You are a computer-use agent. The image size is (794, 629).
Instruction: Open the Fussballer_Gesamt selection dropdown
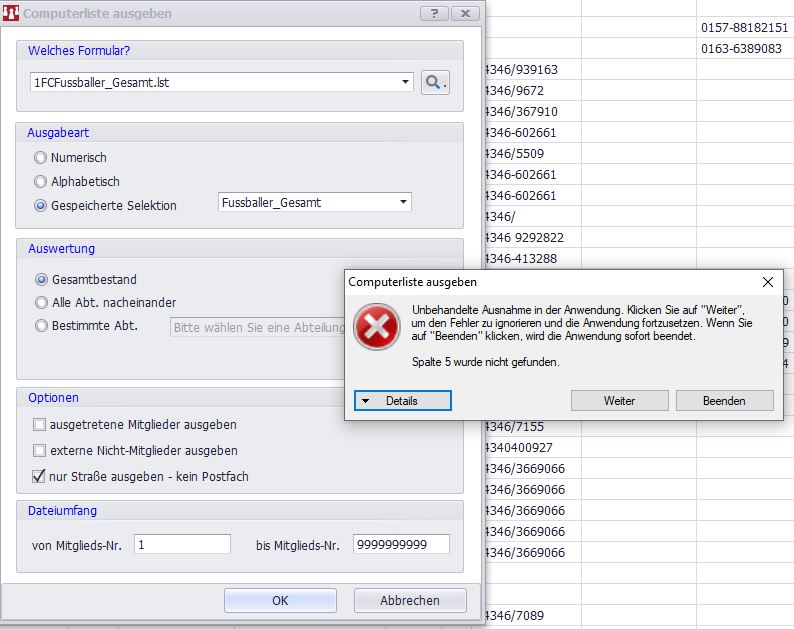click(403, 203)
